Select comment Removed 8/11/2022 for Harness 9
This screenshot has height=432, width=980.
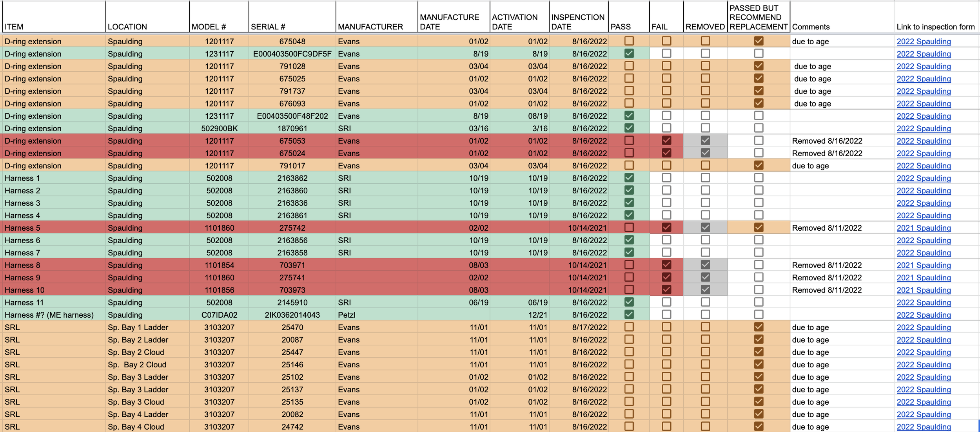click(x=842, y=278)
